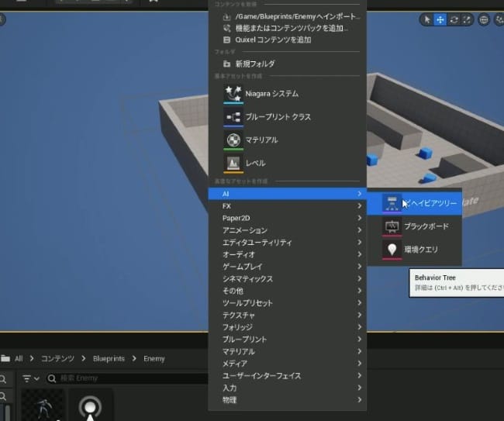Expand chevron after コンテンツ breadcrumb
This screenshot has height=421, width=504.
(84, 358)
